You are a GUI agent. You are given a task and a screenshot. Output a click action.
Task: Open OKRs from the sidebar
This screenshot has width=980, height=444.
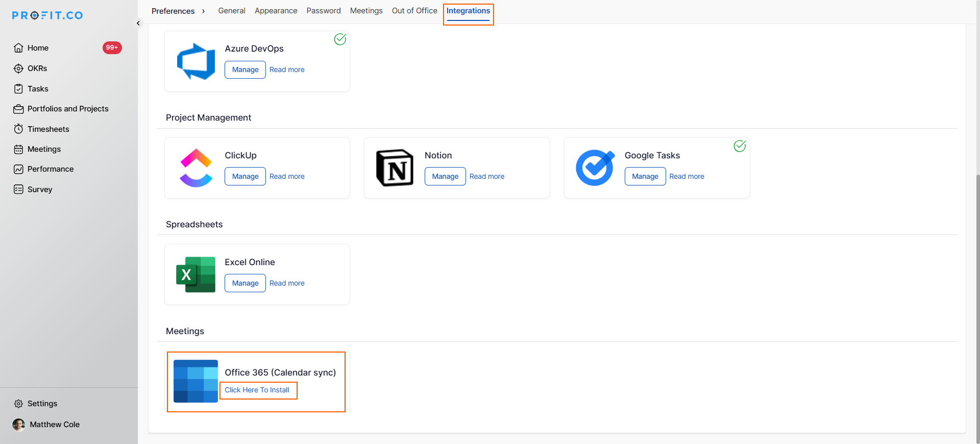(37, 68)
